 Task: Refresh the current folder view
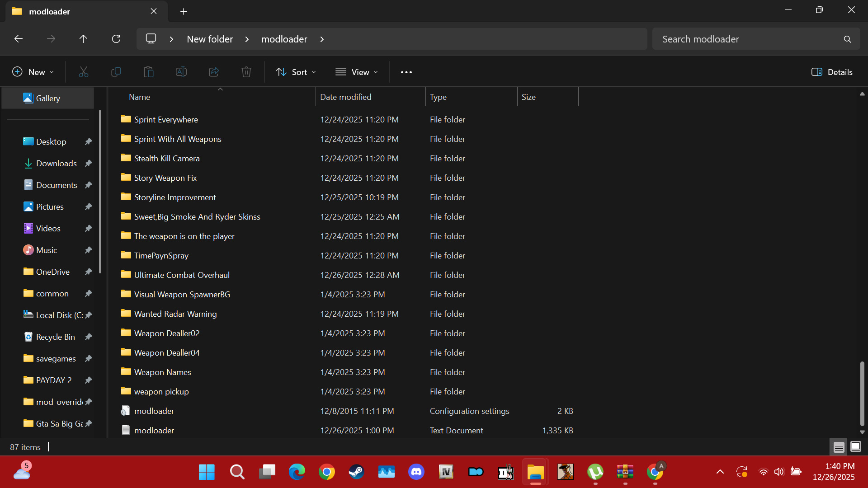pos(116,39)
